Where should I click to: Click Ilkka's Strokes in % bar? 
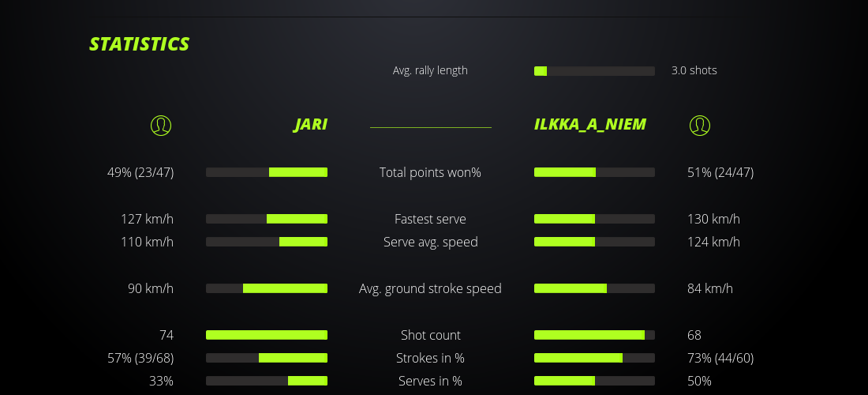[x=594, y=358]
